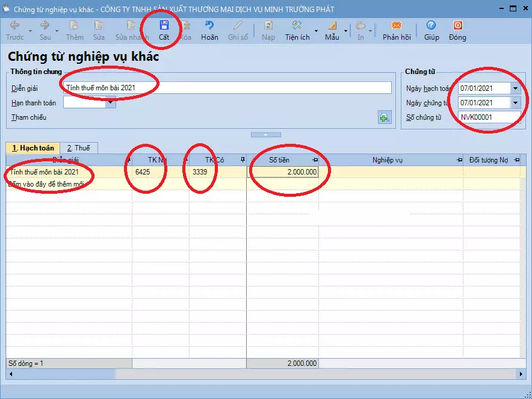532x399 pixels.
Task: Click the Diễn giải description field
Action: click(227, 88)
